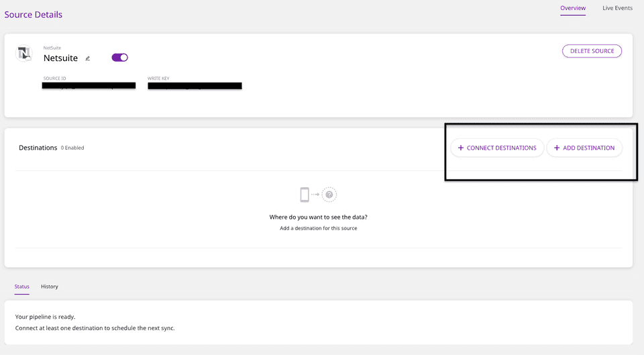This screenshot has width=644, height=355.
Task: Switch to the Overview tab
Action: (x=573, y=8)
